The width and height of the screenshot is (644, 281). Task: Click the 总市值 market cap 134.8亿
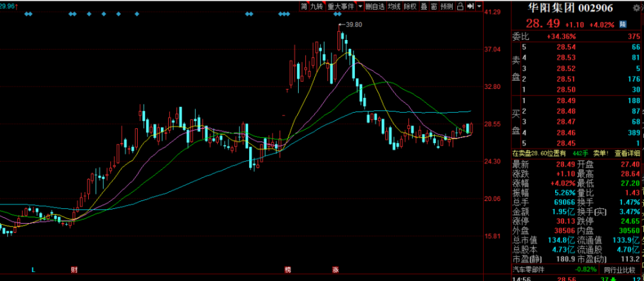coord(562,240)
